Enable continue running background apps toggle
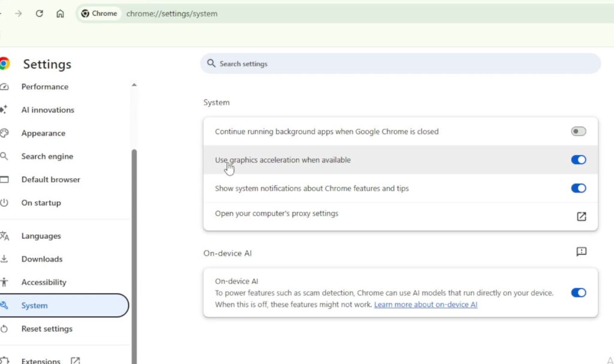614x364 pixels. (x=579, y=131)
